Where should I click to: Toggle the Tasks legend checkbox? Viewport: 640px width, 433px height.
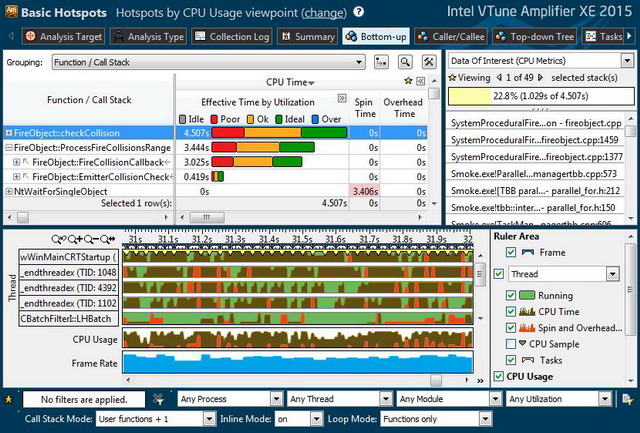point(511,360)
